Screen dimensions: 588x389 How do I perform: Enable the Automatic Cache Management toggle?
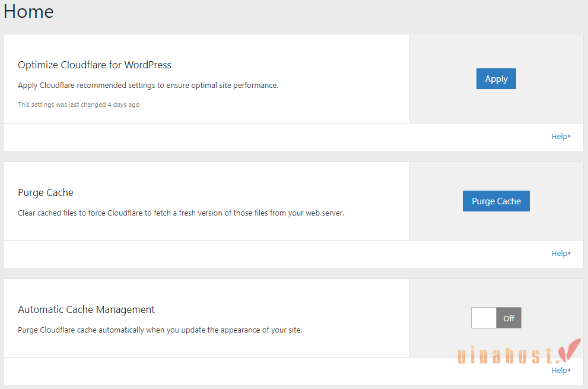click(x=496, y=318)
